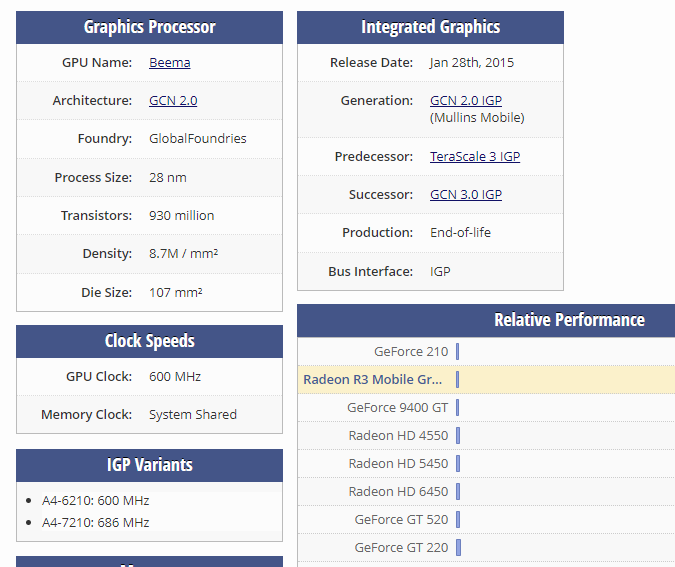Select the Radeon HD 6450 row
Viewport: 675px width, 567px height.
[x=486, y=492]
